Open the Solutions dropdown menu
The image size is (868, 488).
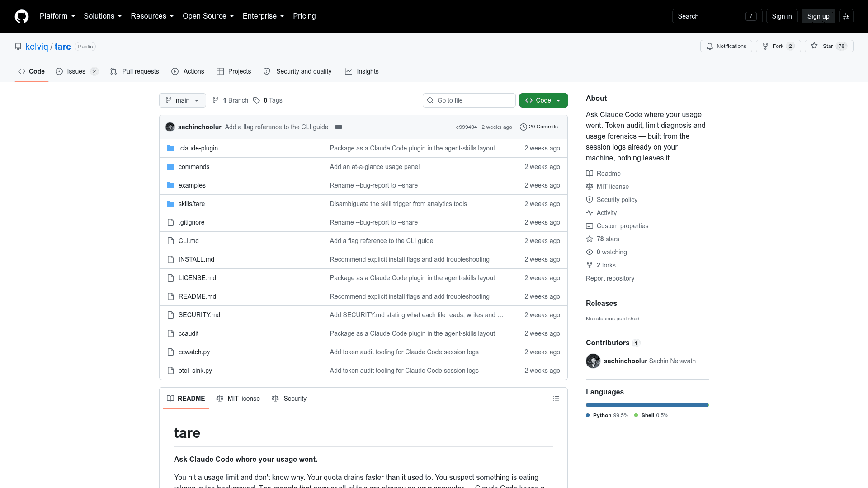103,16
